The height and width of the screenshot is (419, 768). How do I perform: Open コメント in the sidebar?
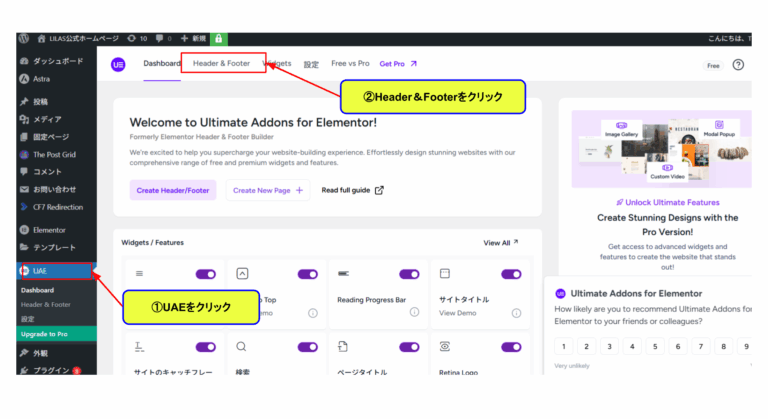point(56,172)
